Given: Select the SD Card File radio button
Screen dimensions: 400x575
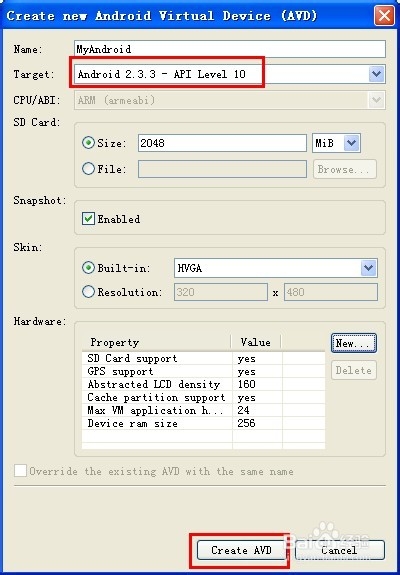Looking at the screenshot, I should [88, 169].
